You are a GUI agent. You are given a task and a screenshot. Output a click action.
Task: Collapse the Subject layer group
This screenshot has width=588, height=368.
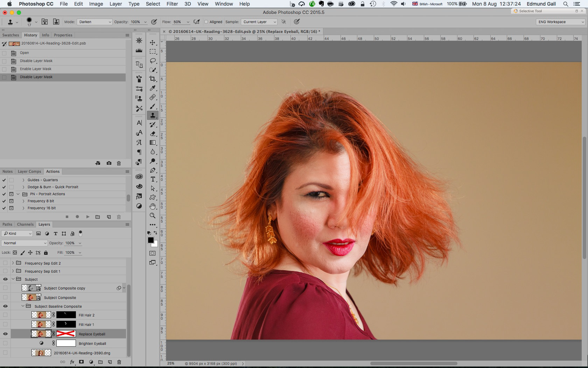[x=13, y=279]
